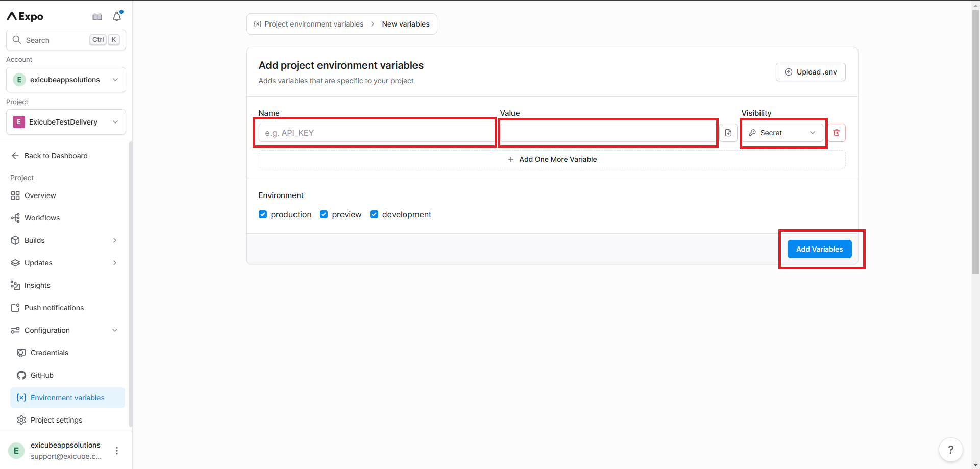980x469 pixels.
Task: Open Credentials in the sidebar
Action: 49,353
